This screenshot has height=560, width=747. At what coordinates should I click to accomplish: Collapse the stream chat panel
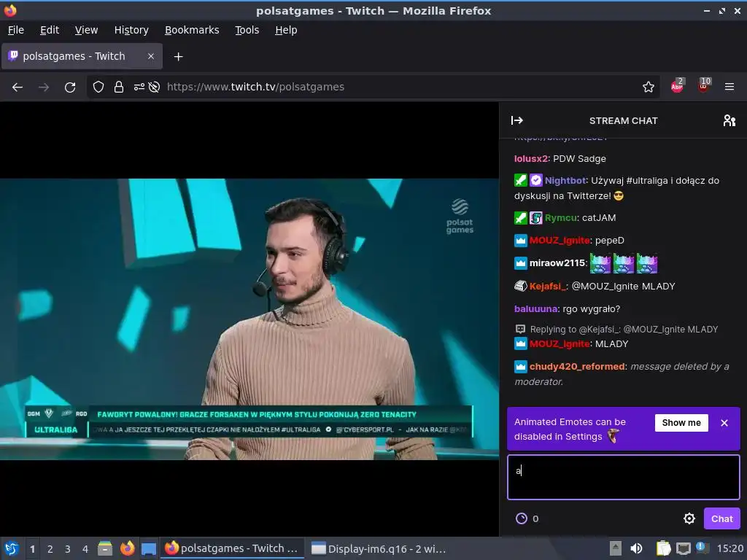coord(517,120)
